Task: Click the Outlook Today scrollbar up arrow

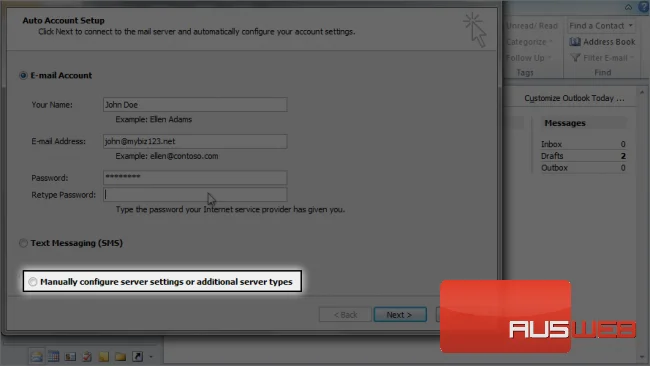Action: (642, 92)
